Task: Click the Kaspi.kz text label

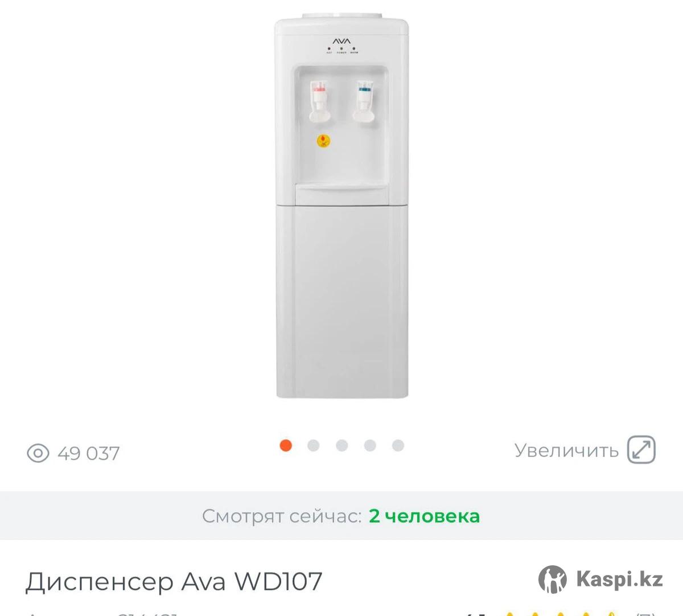Action: pos(619,580)
